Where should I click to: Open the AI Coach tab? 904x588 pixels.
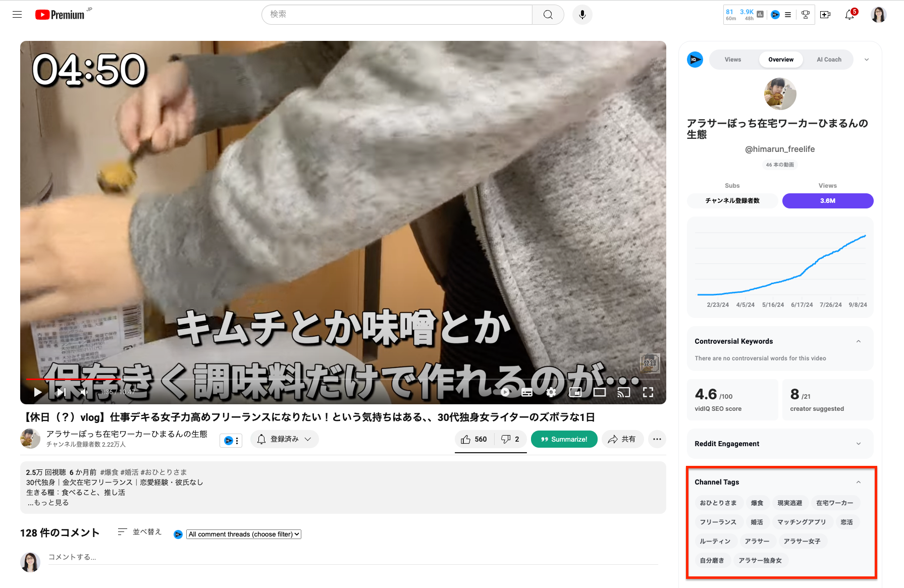point(829,60)
